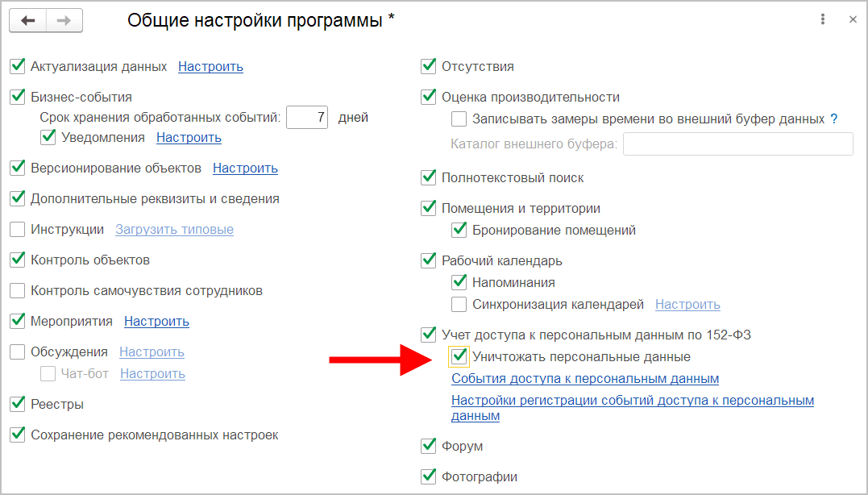Click Настроить link beside Мероприятия
The image size is (868, 495).
point(156,322)
